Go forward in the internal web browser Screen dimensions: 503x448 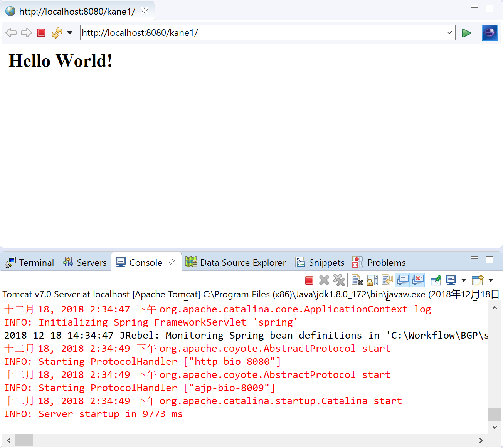pos(26,33)
